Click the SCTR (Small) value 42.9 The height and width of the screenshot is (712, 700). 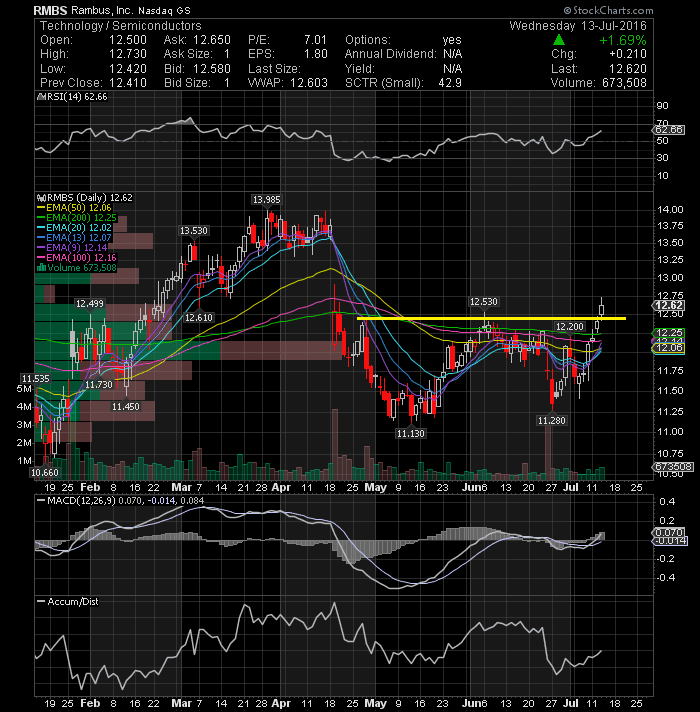[x=450, y=83]
